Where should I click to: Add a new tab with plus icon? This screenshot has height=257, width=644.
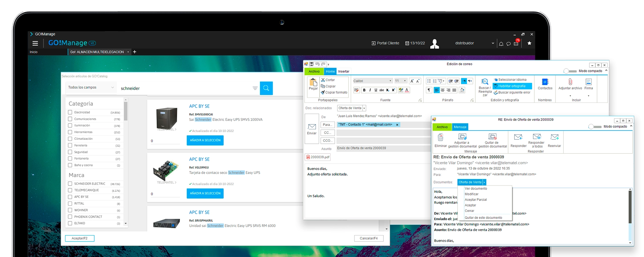(x=135, y=52)
